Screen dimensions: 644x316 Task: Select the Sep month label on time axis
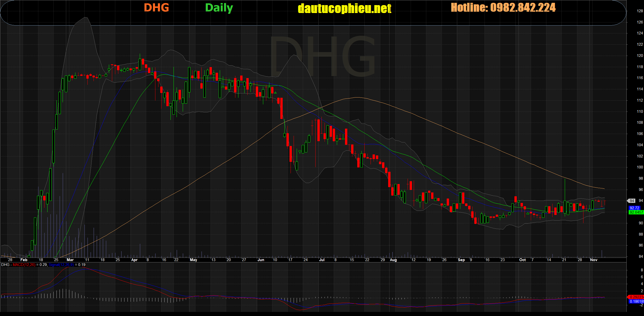(x=461, y=260)
